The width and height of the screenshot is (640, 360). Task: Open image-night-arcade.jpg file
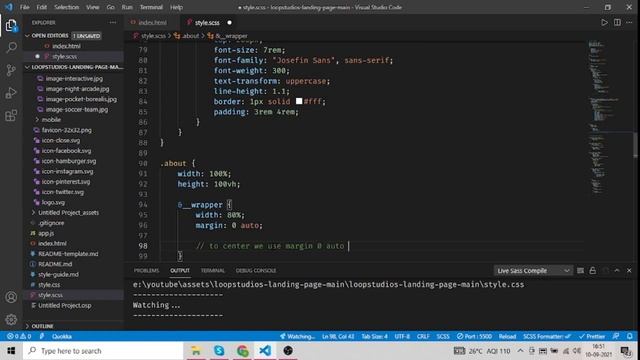(77, 89)
